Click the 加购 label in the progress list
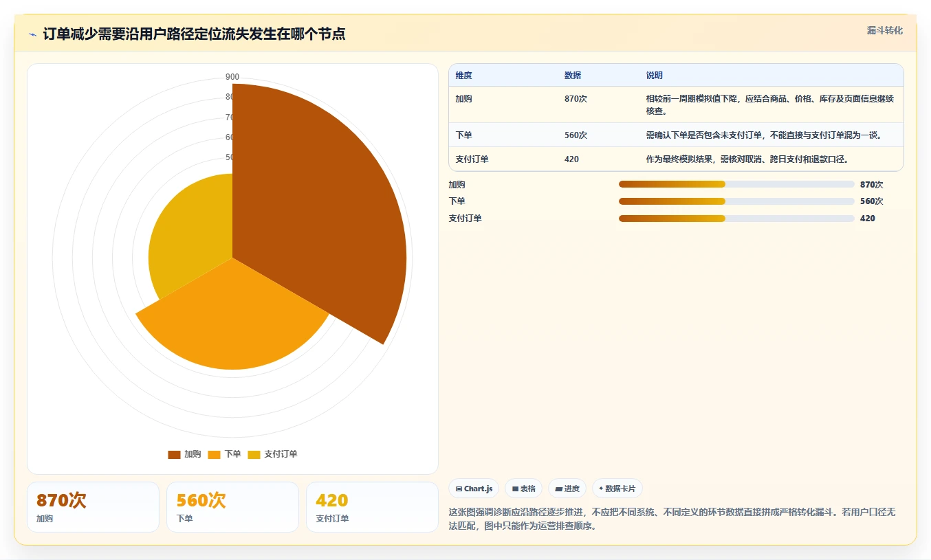 point(457,184)
